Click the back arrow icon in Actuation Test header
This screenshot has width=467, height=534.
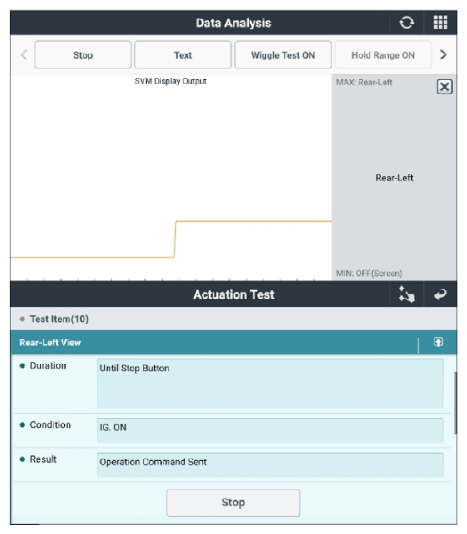pos(440,294)
